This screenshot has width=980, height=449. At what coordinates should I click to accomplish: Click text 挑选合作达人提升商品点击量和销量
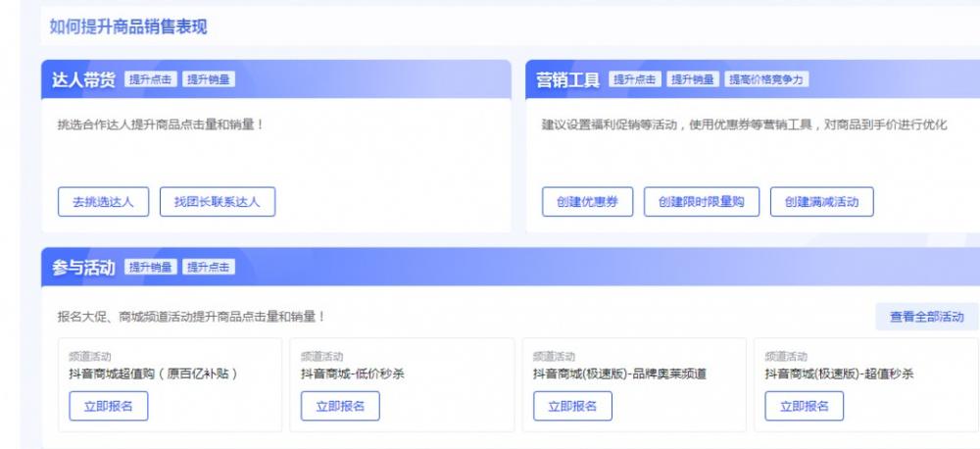tap(161, 125)
